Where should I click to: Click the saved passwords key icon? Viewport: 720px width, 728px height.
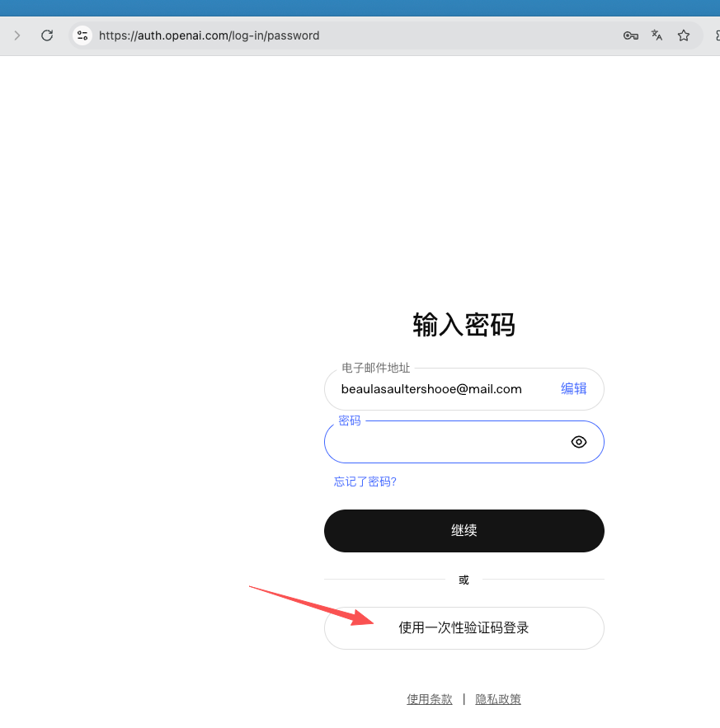point(630,35)
